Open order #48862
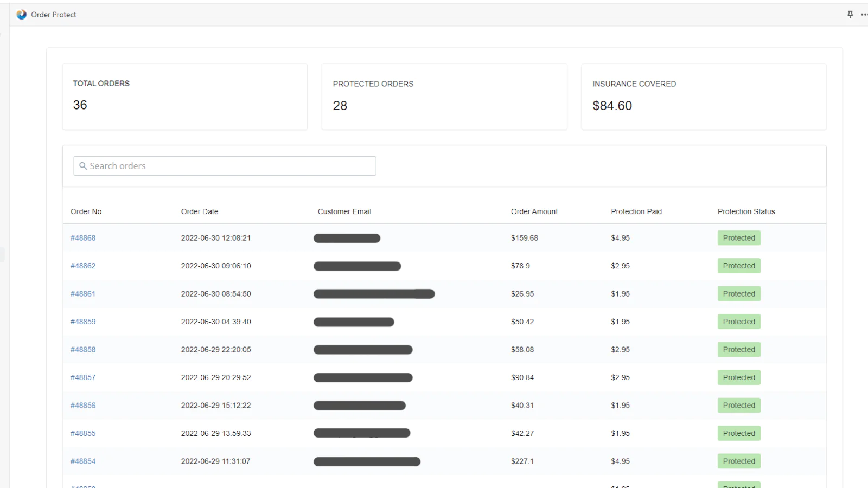 (x=83, y=266)
